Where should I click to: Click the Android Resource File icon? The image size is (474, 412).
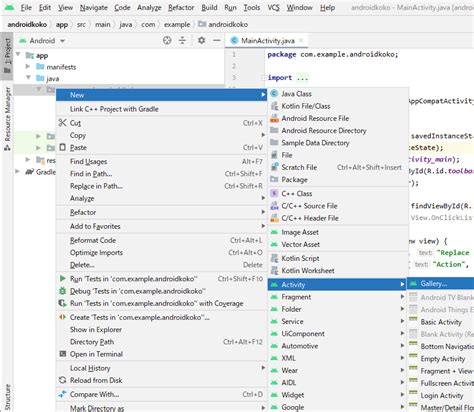pos(274,118)
